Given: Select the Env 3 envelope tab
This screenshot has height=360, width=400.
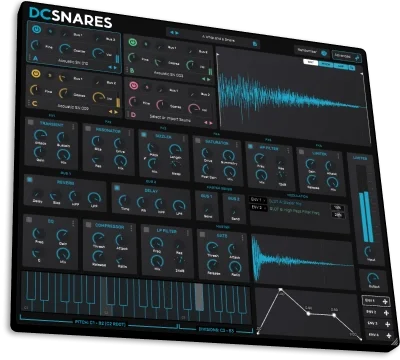Looking at the screenshot, I should click(x=377, y=323).
